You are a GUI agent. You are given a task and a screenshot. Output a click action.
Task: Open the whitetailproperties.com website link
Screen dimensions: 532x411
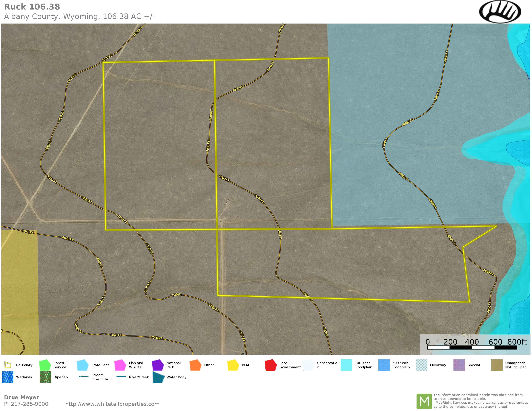tap(112, 404)
